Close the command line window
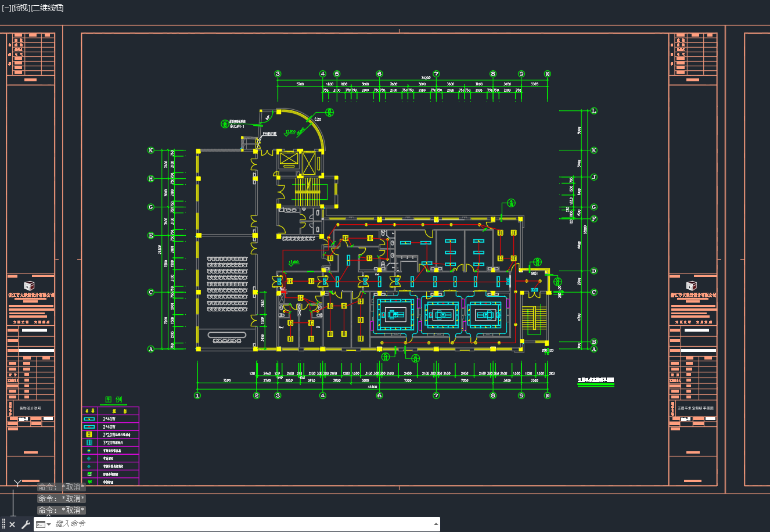 12,524
